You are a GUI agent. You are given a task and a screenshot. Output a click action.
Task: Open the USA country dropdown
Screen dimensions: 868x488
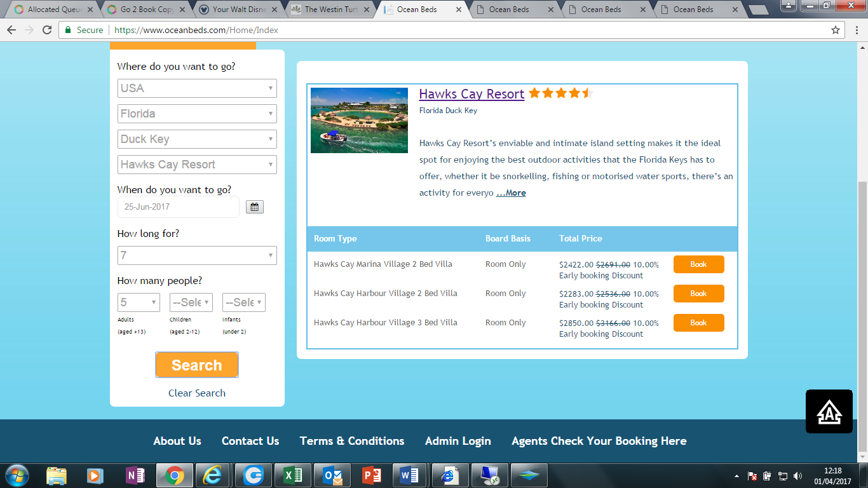coord(197,88)
